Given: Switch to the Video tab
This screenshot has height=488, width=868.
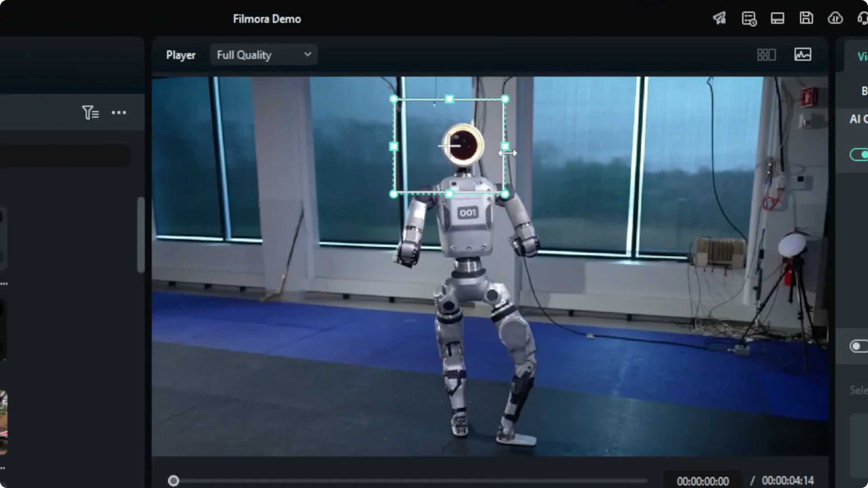Looking at the screenshot, I should tap(862, 56).
